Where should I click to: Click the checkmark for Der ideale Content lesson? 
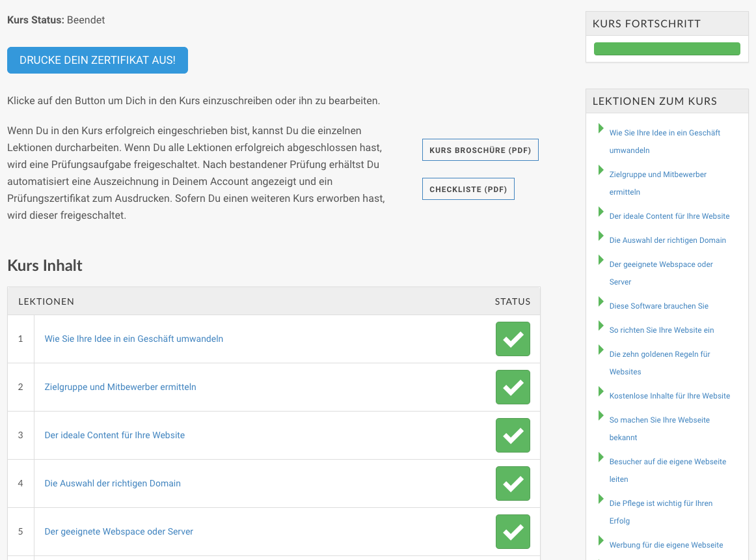[513, 436]
